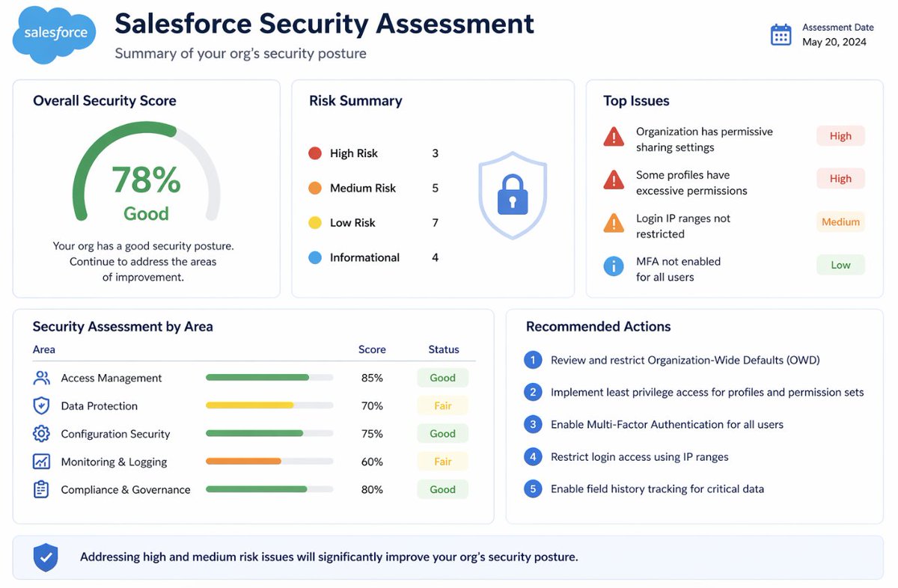
Task: Click the 80% score value
Action: click(372, 489)
